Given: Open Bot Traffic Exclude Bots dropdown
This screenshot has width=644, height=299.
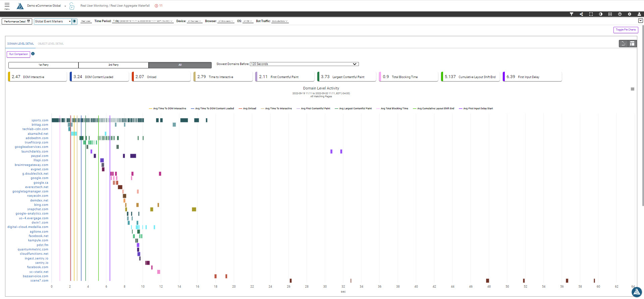Looking at the screenshot, I should 279,21.
